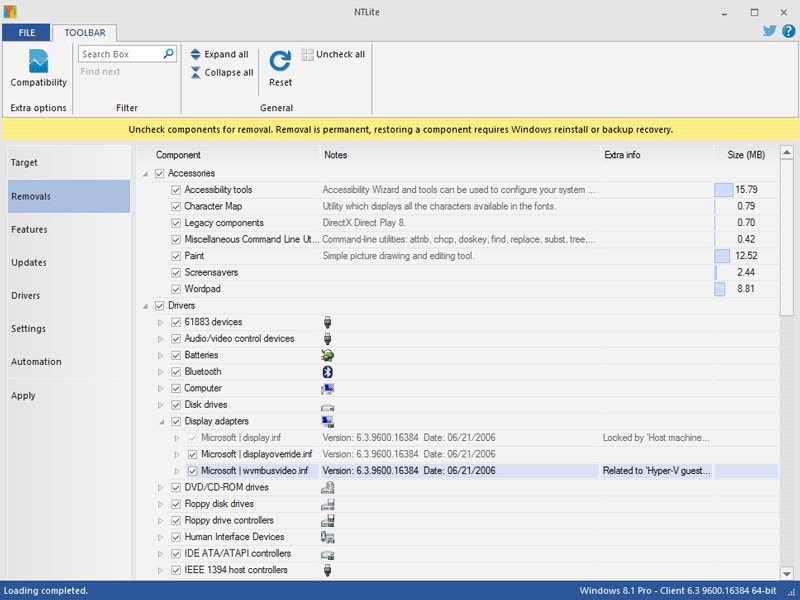Open the FILE menu tab
800x600 pixels.
pos(26,33)
